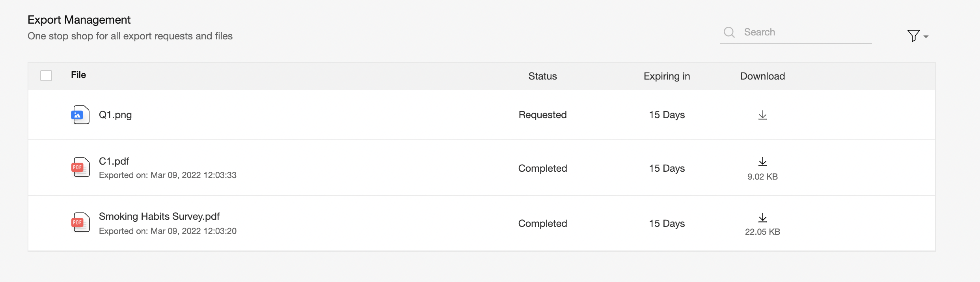Screen dimensions: 980x282
Task: Click the filter funnel icon
Action: [x=913, y=36]
